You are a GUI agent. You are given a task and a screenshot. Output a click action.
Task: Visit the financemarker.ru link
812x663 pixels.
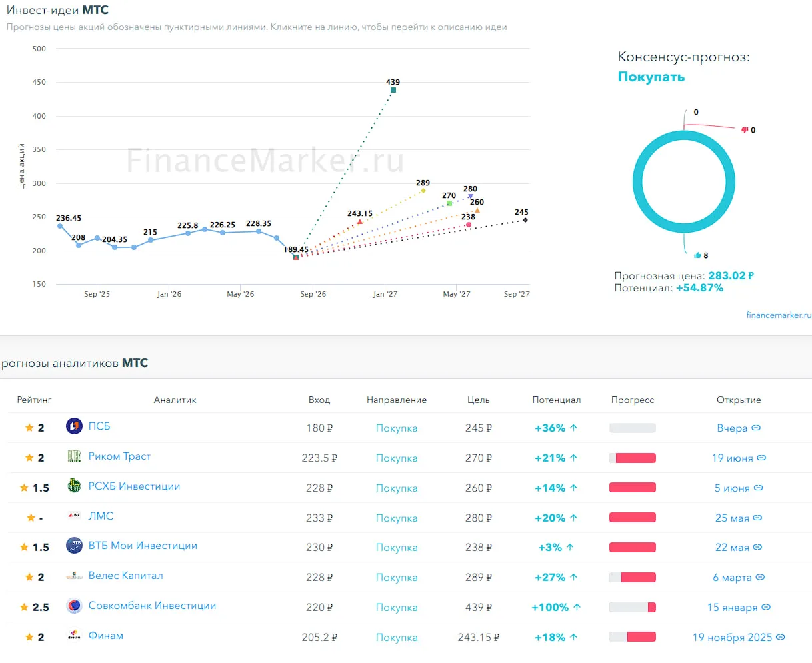[779, 315]
